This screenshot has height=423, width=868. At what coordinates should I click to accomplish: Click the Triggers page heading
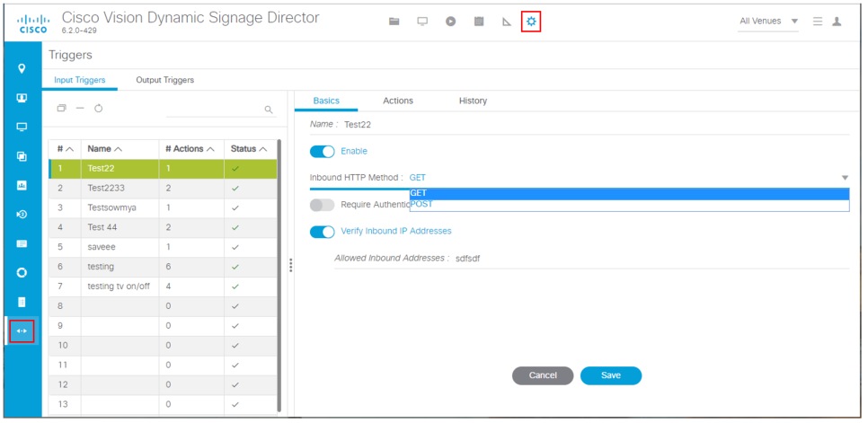70,56
